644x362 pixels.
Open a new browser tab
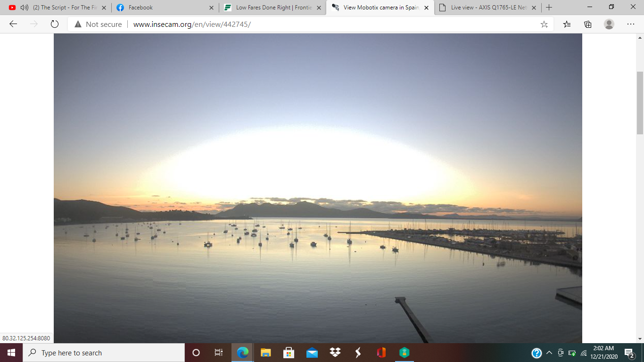pyautogui.click(x=549, y=8)
